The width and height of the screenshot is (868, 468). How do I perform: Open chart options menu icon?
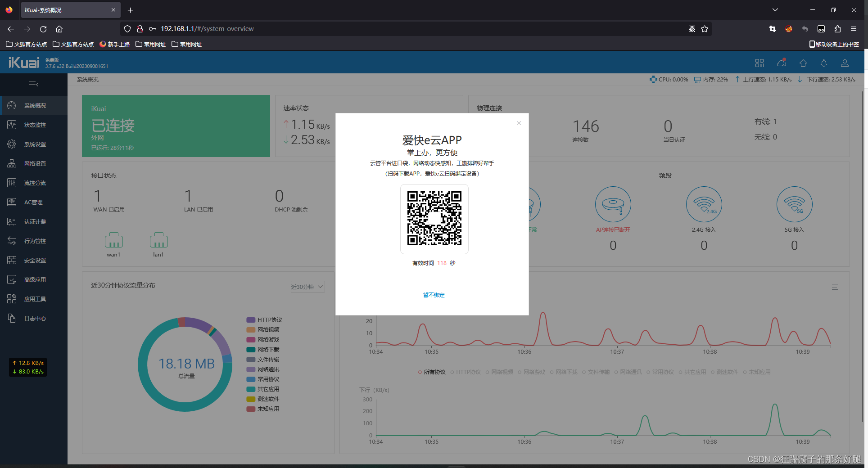tap(836, 287)
